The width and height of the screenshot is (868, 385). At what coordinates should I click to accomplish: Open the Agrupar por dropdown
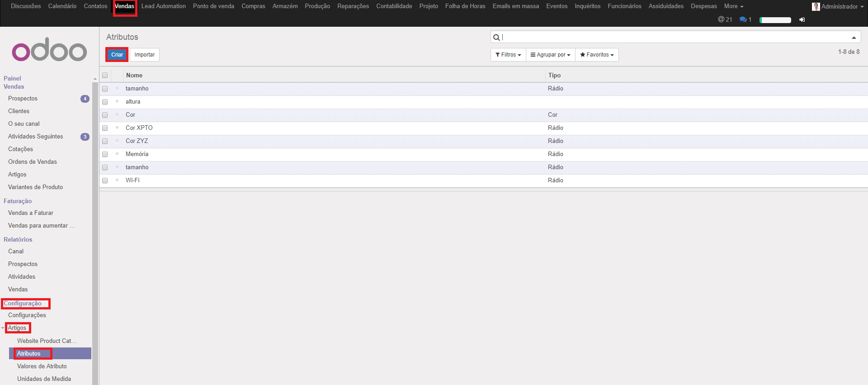550,55
